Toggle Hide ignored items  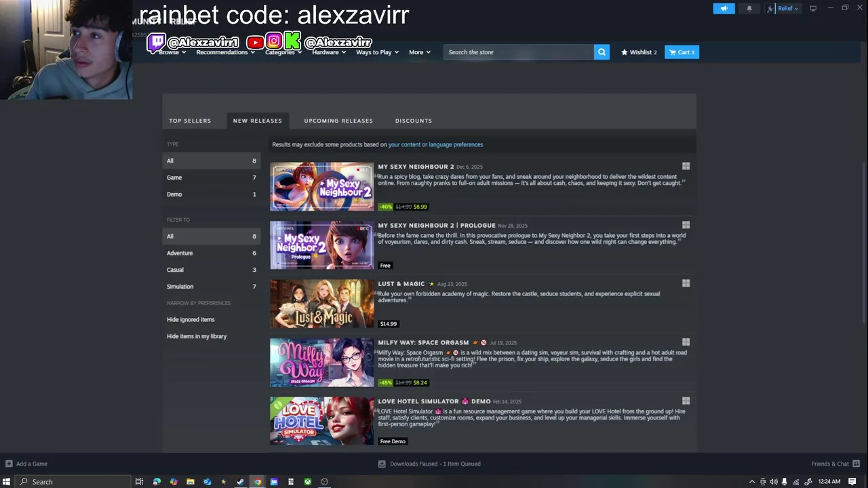point(191,320)
